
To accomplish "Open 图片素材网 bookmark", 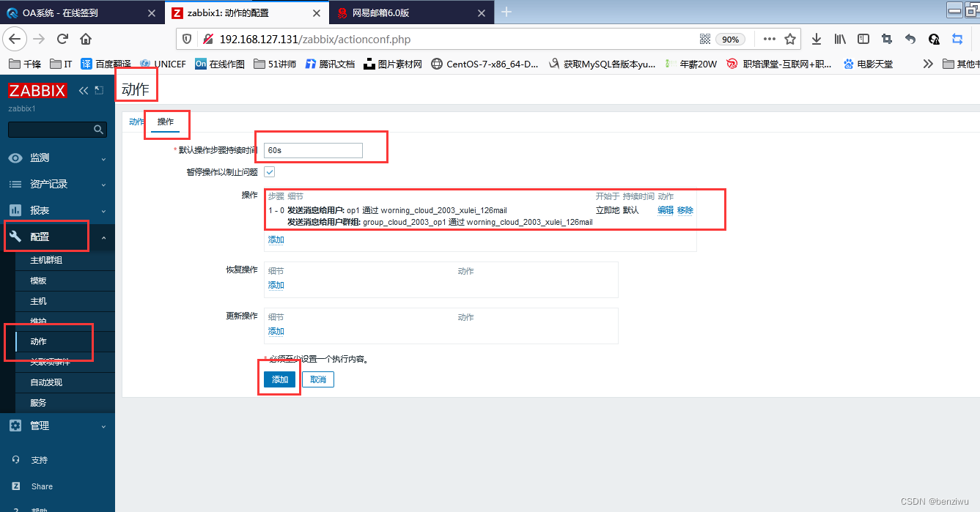I will [x=393, y=64].
